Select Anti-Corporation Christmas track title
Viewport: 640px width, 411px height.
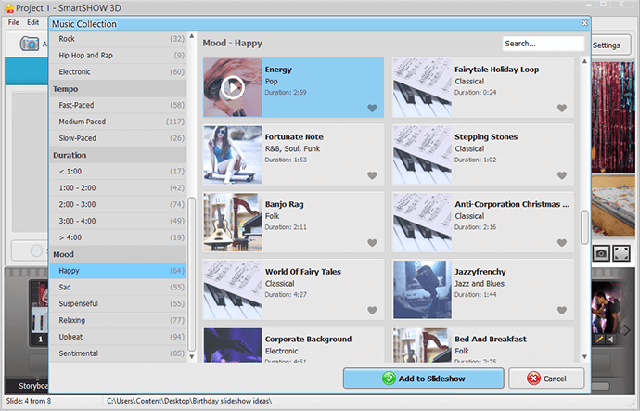(x=511, y=204)
